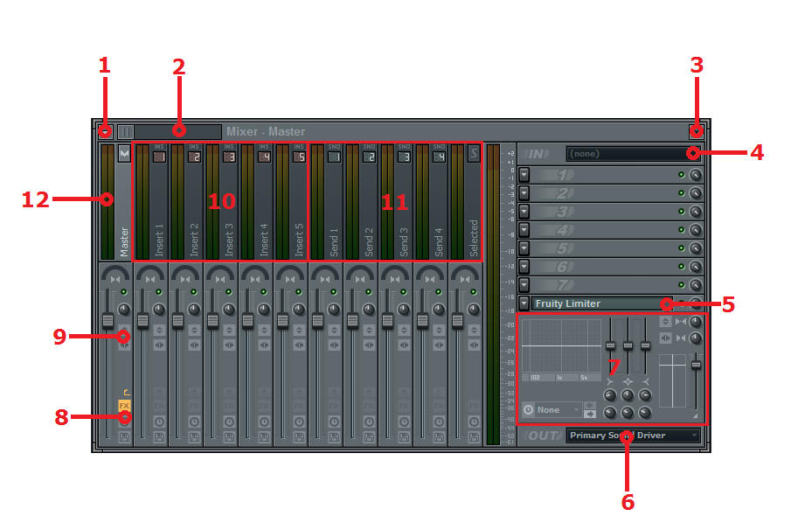812x523 pixels.
Task: Click the None time delay selector
Action: (549, 409)
